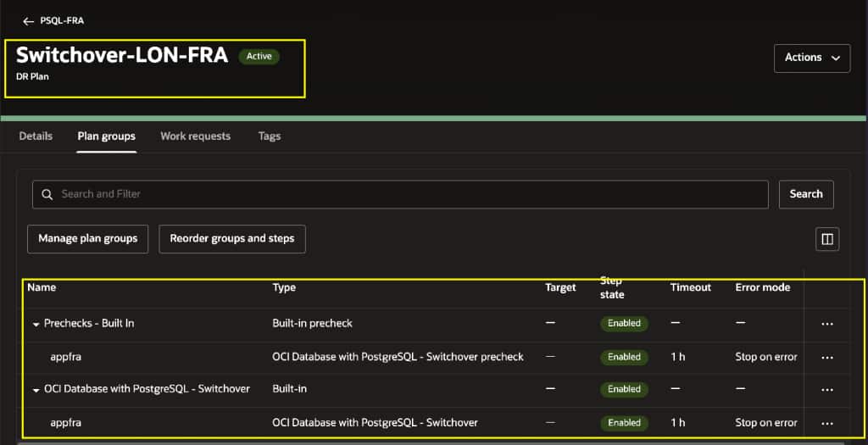868x445 pixels.
Task: Click appfra under Prechecks - Built In
Action: pos(66,357)
